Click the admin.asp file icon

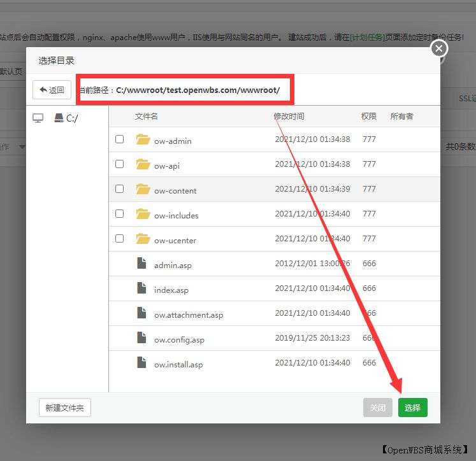[x=142, y=264]
